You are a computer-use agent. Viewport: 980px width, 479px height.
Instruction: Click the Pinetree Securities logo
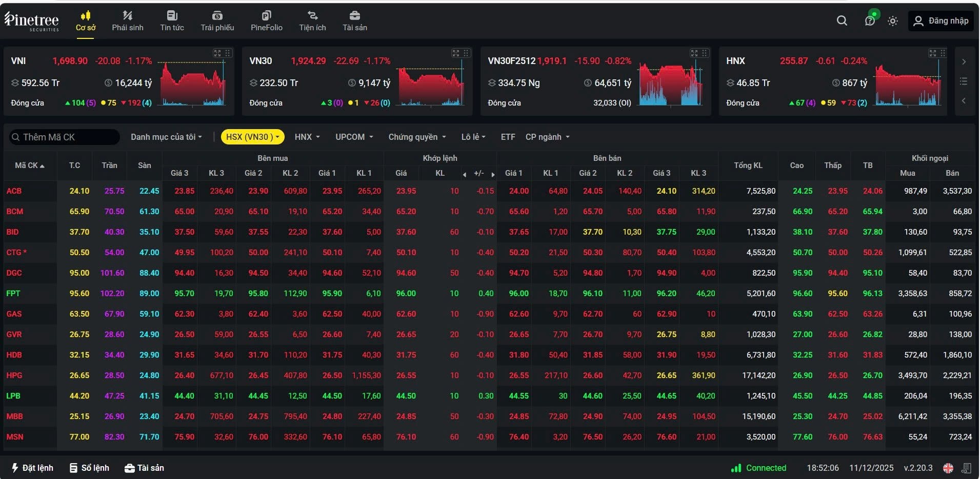pyautogui.click(x=32, y=21)
